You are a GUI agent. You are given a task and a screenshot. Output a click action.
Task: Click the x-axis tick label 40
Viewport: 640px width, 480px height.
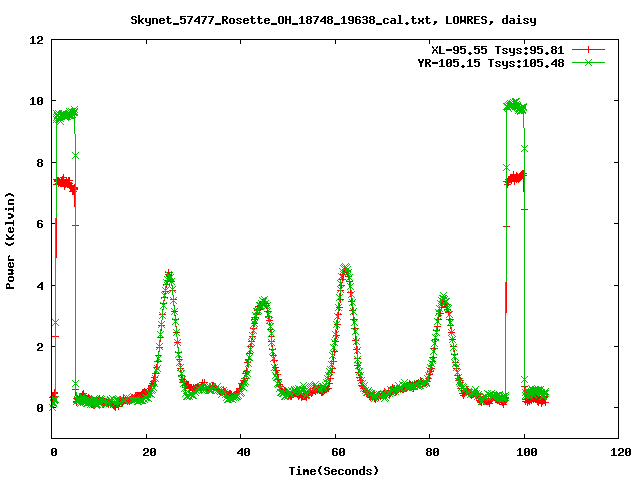coord(244,452)
